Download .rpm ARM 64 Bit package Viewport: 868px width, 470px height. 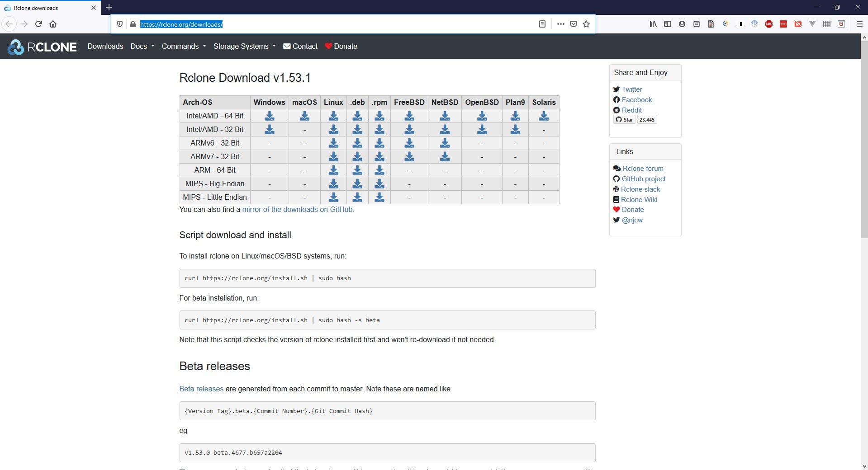(379, 170)
